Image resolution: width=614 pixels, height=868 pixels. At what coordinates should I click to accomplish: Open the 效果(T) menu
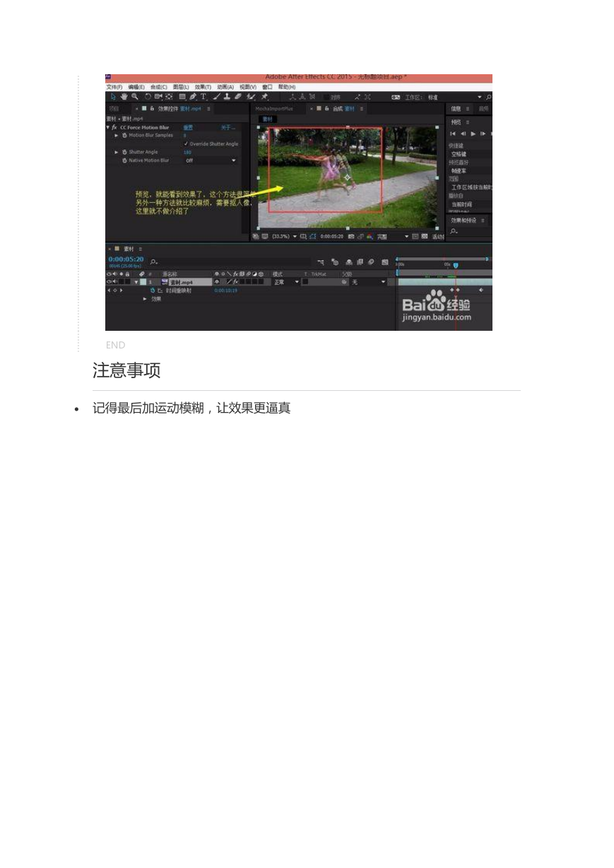tap(203, 87)
